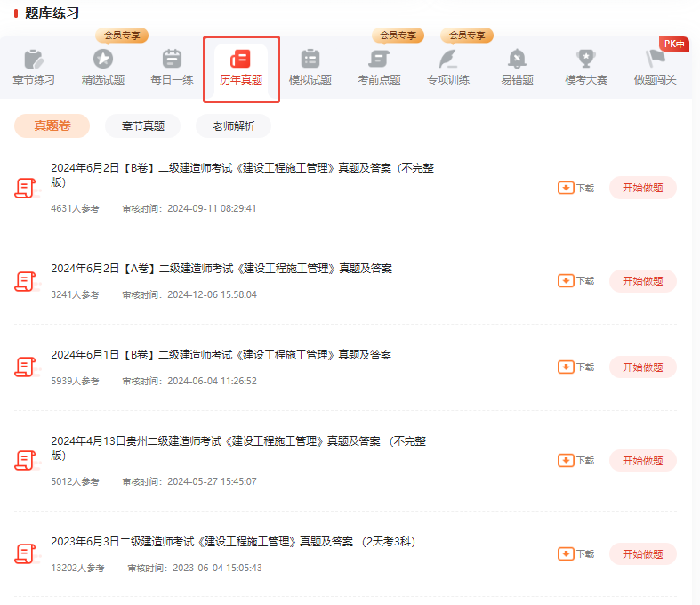
Task: Start 开始做题 for 2024年6月1日 B卷
Action: pyautogui.click(x=643, y=367)
